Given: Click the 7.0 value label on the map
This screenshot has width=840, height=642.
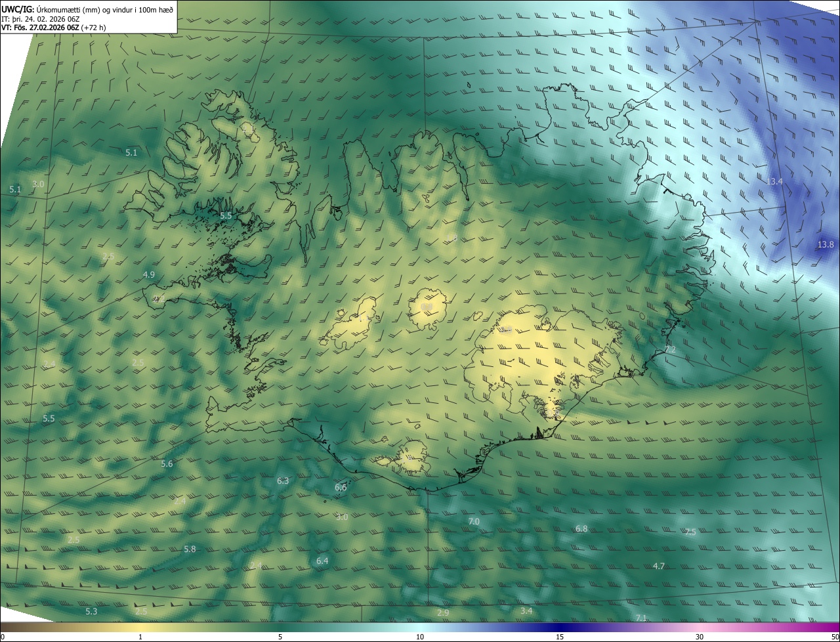Looking at the screenshot, I should click(474, 522).
